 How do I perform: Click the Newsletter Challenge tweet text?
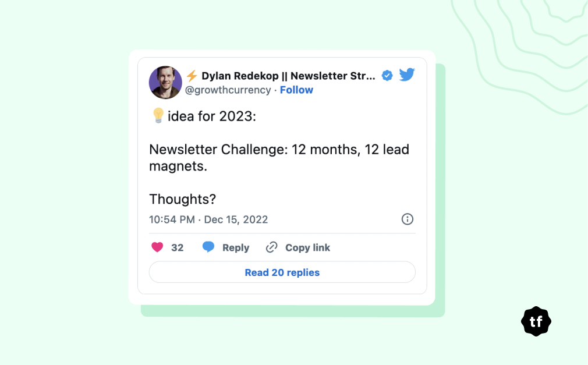(279, 158)
